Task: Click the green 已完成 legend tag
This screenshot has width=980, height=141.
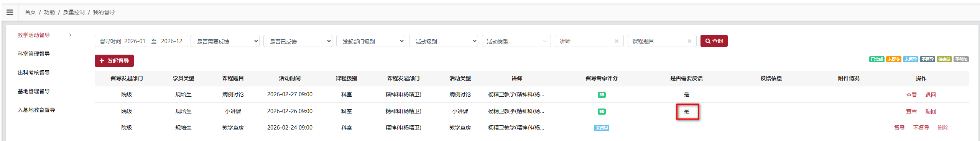Action: 876,59
